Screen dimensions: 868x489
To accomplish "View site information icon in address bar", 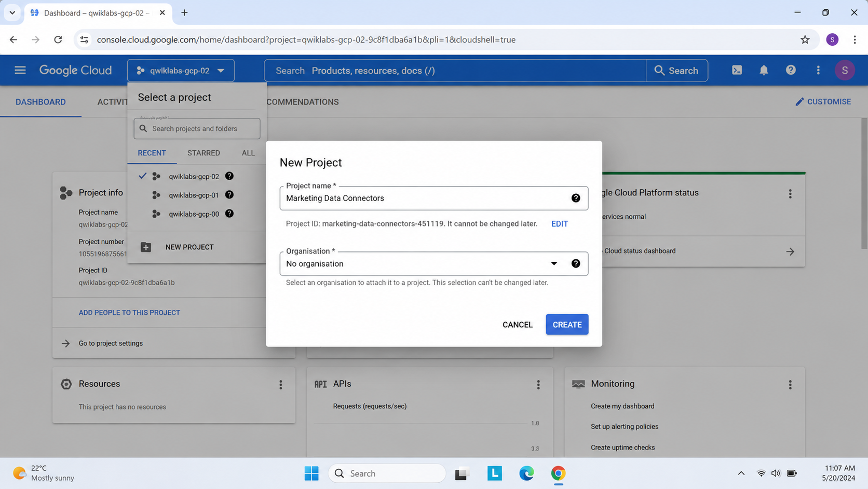I will [84, 39].
